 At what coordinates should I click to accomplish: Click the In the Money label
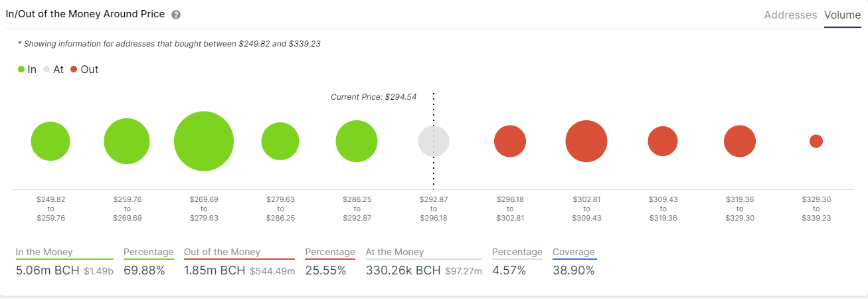(x=44, y=252)
